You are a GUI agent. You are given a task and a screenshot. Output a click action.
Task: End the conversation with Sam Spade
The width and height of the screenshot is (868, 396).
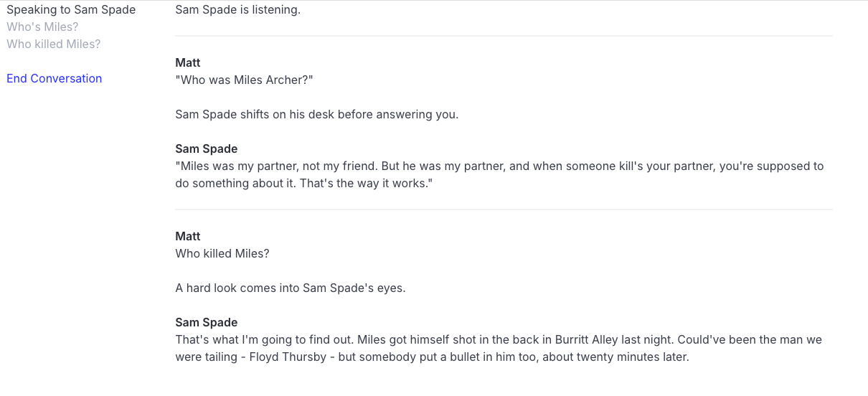click(x=54, y=79)
